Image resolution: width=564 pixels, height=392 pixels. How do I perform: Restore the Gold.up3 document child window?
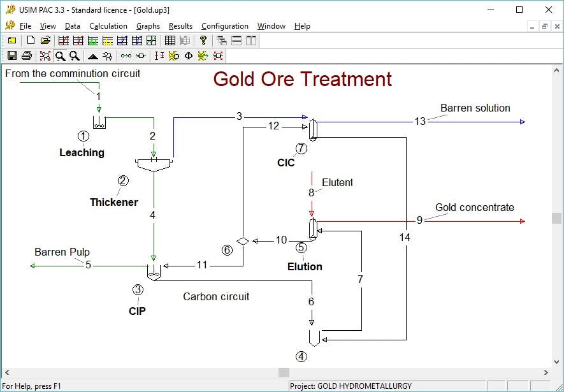pos(545,26)
